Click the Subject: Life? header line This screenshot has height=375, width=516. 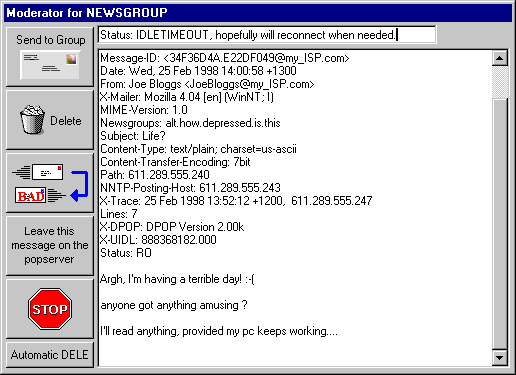point(133,136)
